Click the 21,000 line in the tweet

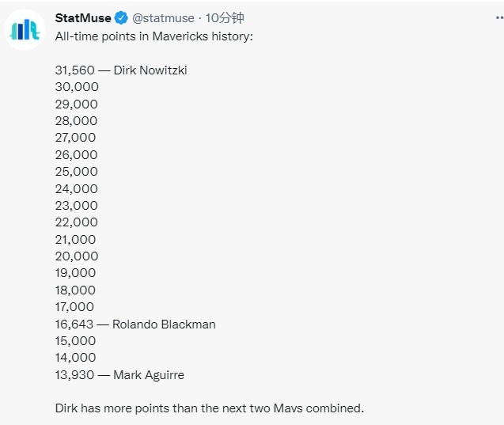tap(77, 239)
